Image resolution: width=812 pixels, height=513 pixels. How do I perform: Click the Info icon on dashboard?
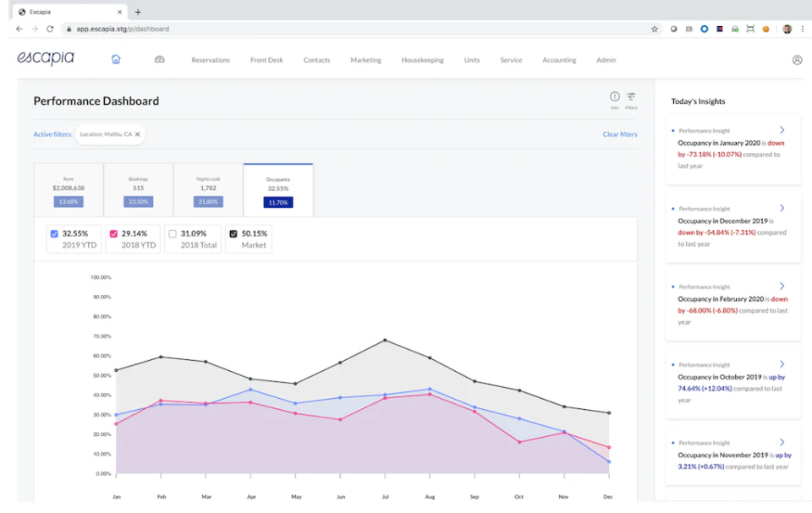pos(615,97)
